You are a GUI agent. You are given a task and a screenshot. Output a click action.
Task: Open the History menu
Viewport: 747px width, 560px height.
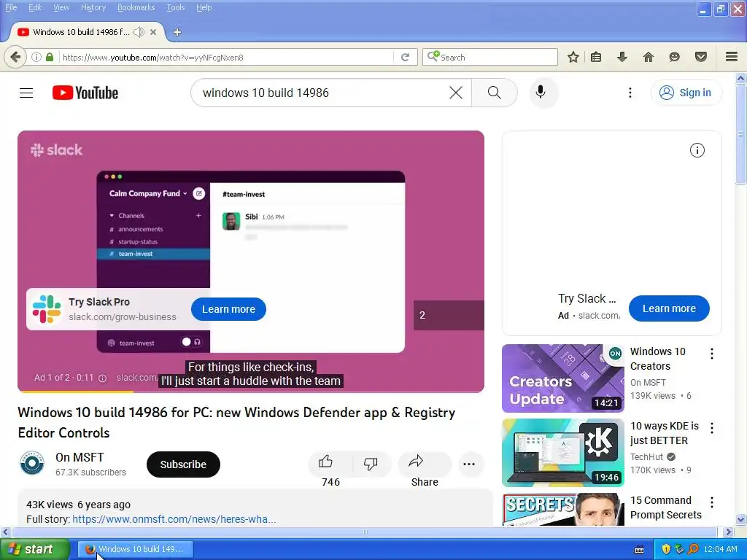93,7
